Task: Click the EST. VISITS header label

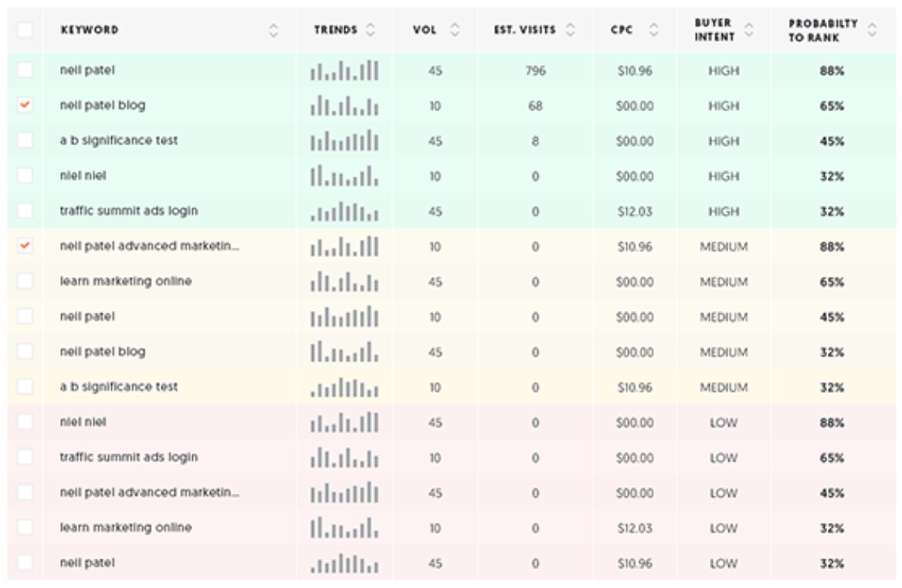Action: pos(524,30)
